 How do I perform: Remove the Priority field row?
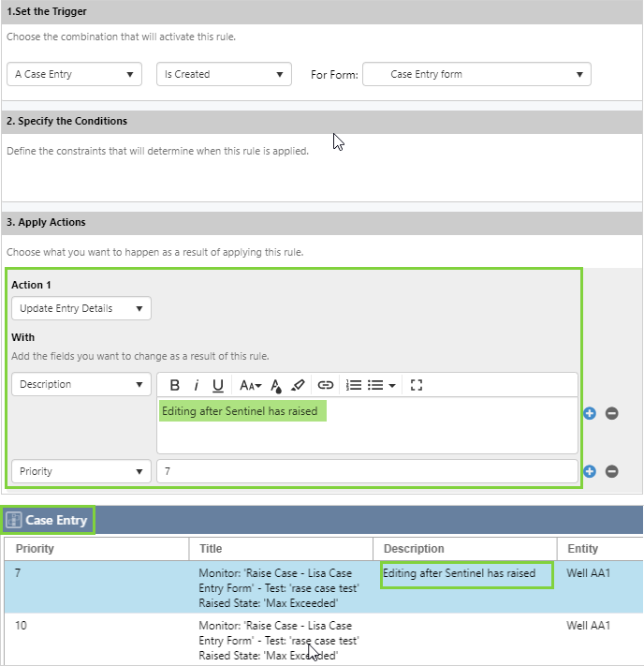(x=612, y=471)
